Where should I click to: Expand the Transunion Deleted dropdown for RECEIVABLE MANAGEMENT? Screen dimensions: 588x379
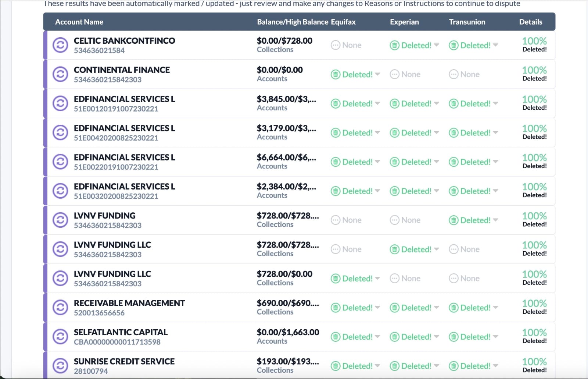click(x=495, y=307)
